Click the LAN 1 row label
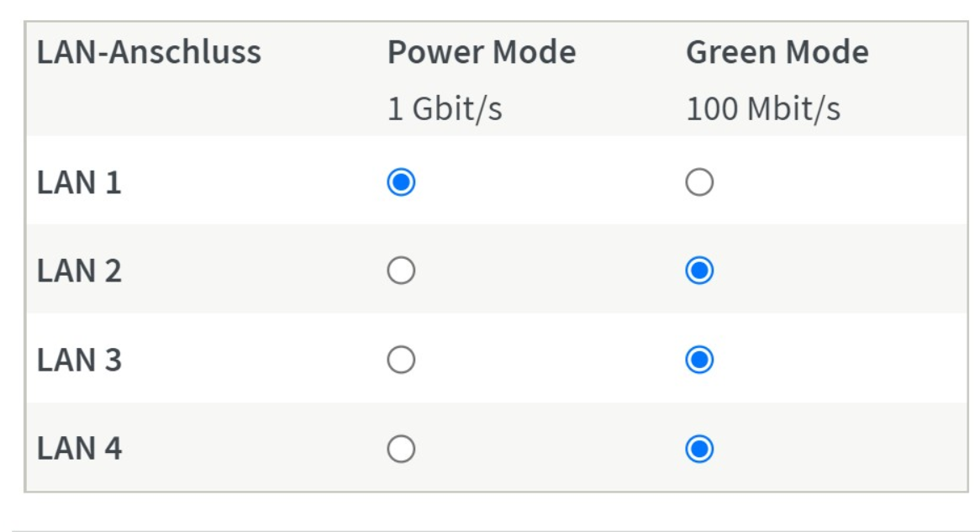 tap(79, 182)
